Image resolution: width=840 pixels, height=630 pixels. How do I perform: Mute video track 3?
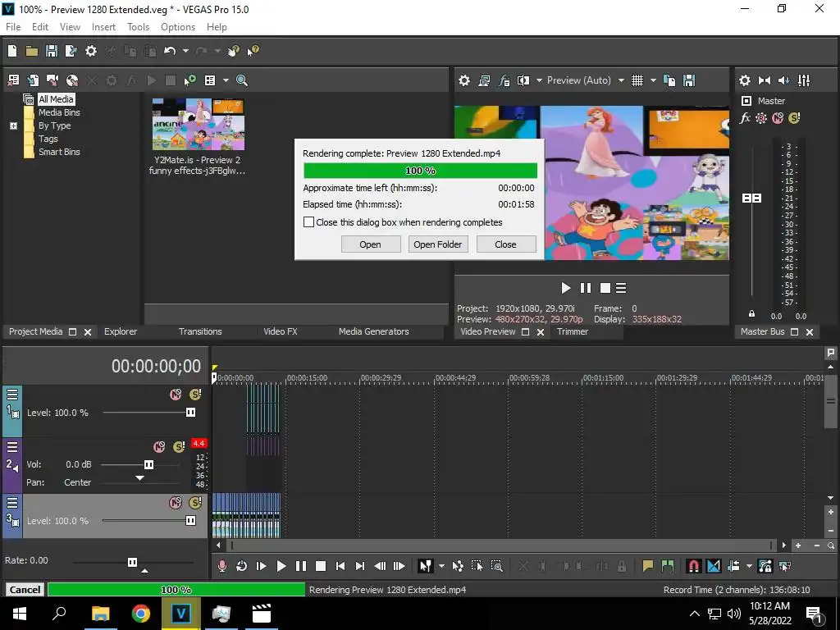(176, 503)
